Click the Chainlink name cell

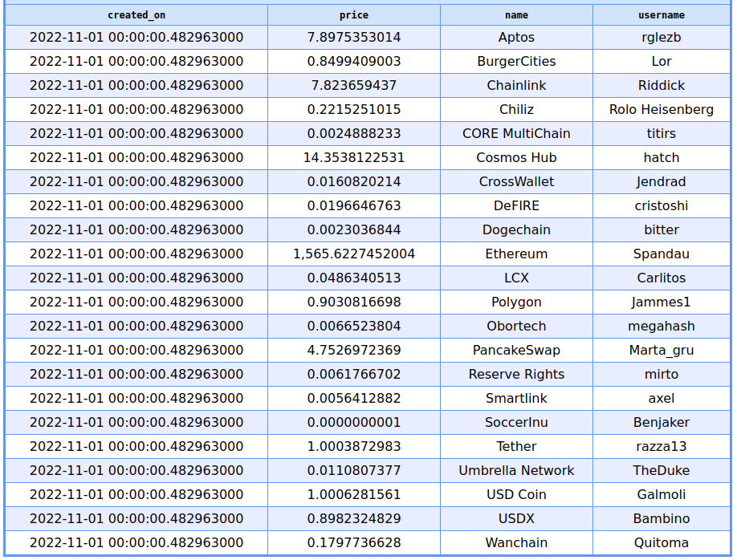click(x=516, y=86)
